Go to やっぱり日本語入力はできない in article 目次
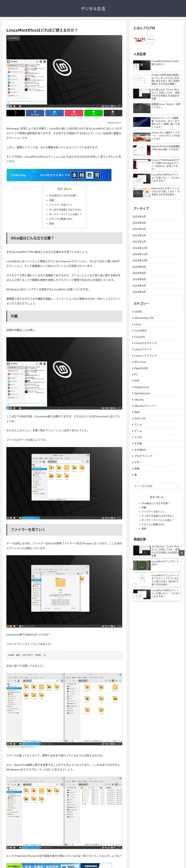This screenshot has width=186, height=868. (65, 210)
